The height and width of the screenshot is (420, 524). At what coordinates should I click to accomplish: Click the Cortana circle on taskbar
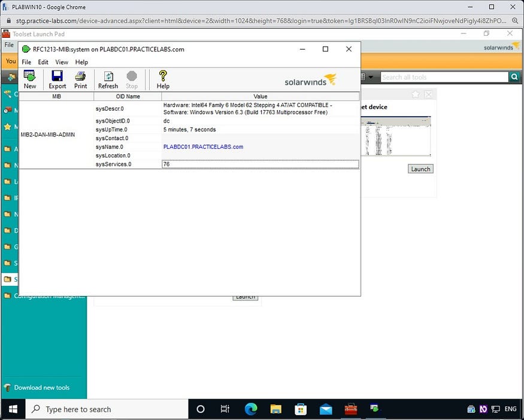pyautogui.click(x=201, y=409)
